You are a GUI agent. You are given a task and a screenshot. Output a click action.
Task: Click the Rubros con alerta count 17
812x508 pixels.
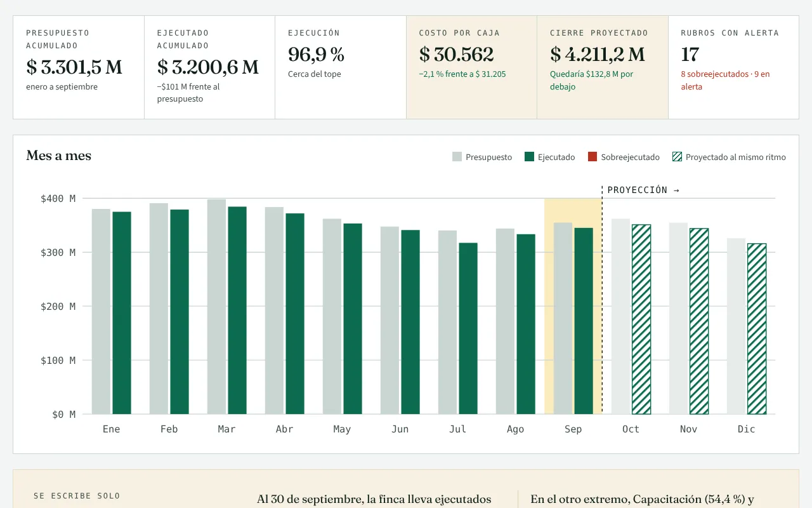690,55
